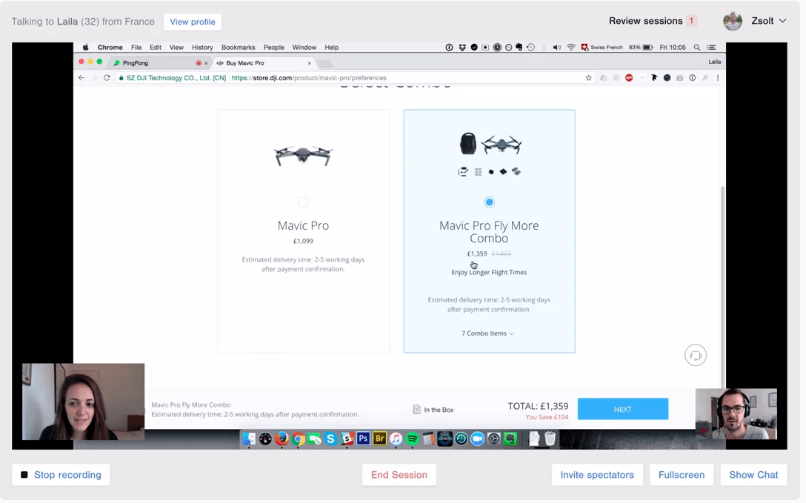This screenshot has height=503, width=806.
Task: Open Chrome three-dot menu
Action: [718, 78]
